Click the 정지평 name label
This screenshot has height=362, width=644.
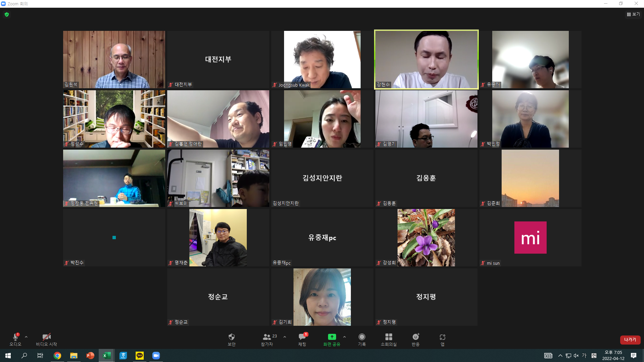pos(389,322)
